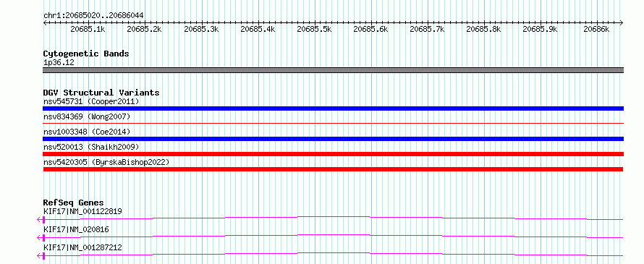Screen dimensions: 644x264
Task: Select the thin red nsv834369 variant line
Action: 333,123
